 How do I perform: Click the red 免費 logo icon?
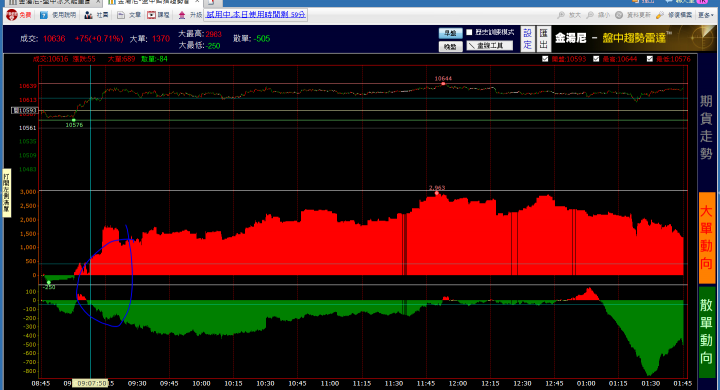pyautogui.click(x=12, y=15)
